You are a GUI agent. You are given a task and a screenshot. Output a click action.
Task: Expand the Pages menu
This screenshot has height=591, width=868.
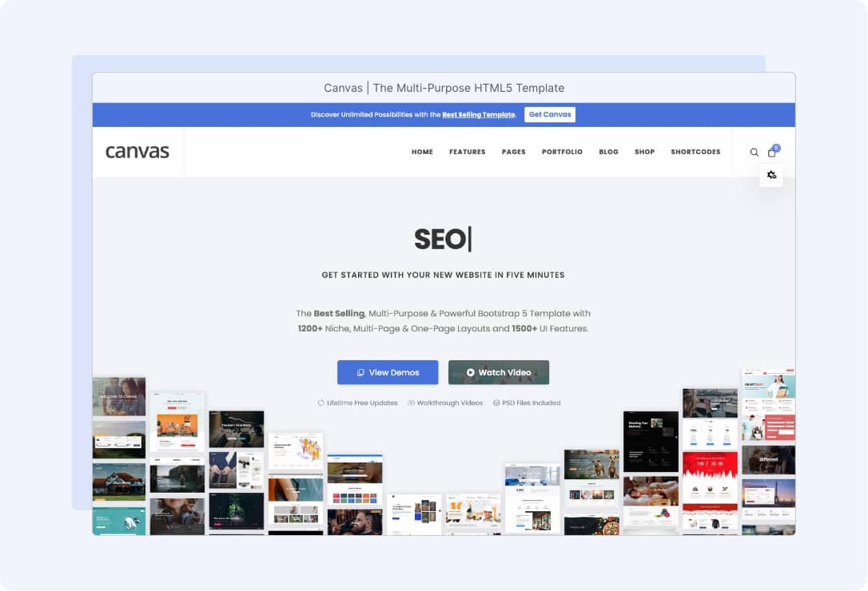pos(513,152)
